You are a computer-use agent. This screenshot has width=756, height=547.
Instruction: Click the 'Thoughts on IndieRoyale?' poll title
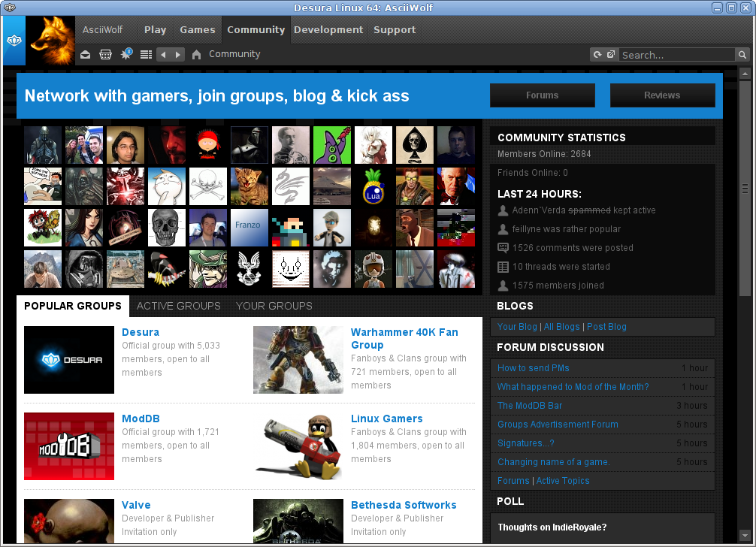(552, 527)
